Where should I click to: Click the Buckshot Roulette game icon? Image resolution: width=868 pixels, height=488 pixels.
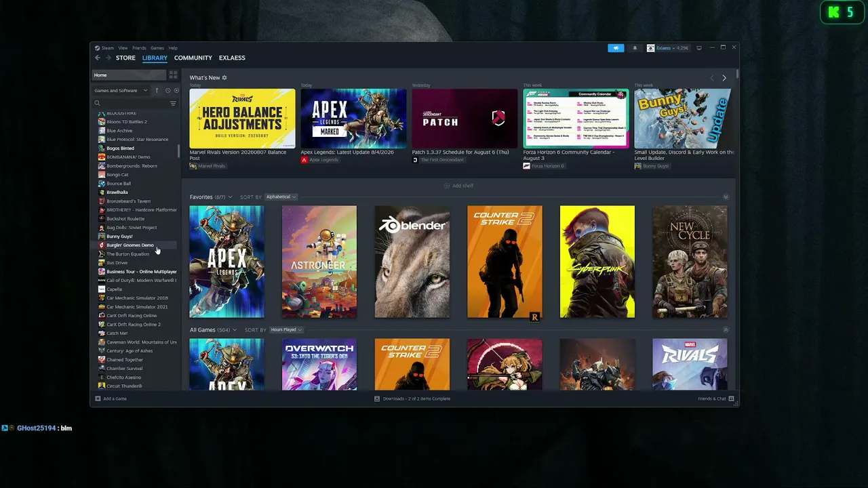tap(102, 218)
